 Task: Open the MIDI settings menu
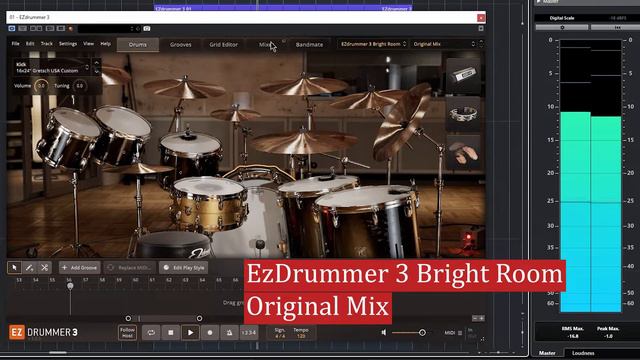453,333
